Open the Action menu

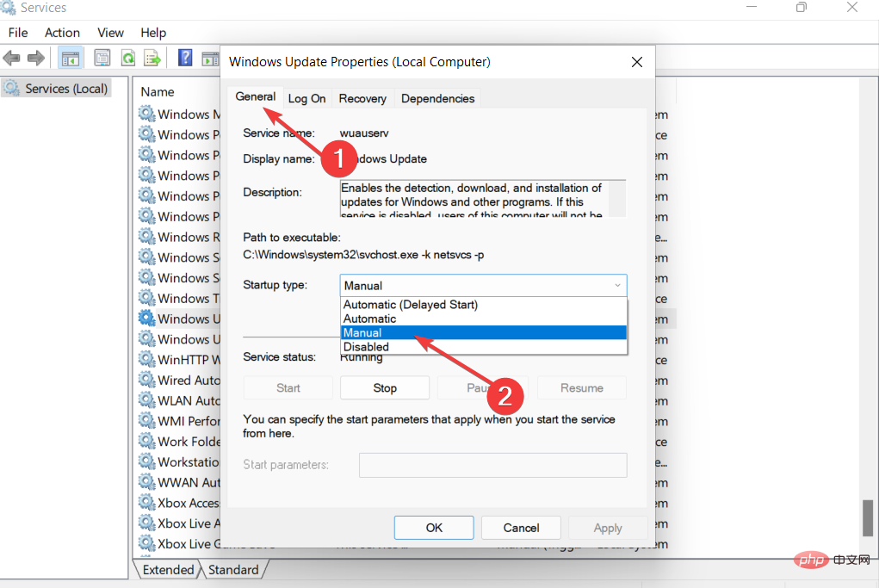coord(62,33)
